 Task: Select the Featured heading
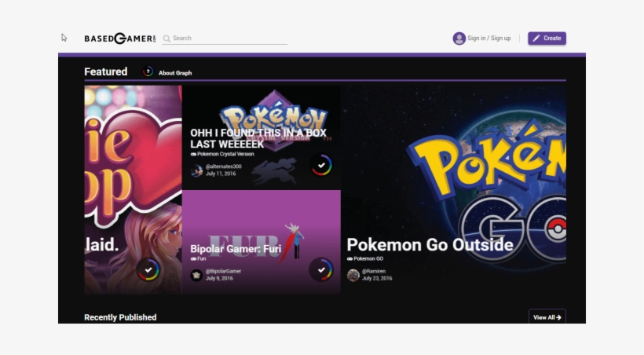(105, 71)
